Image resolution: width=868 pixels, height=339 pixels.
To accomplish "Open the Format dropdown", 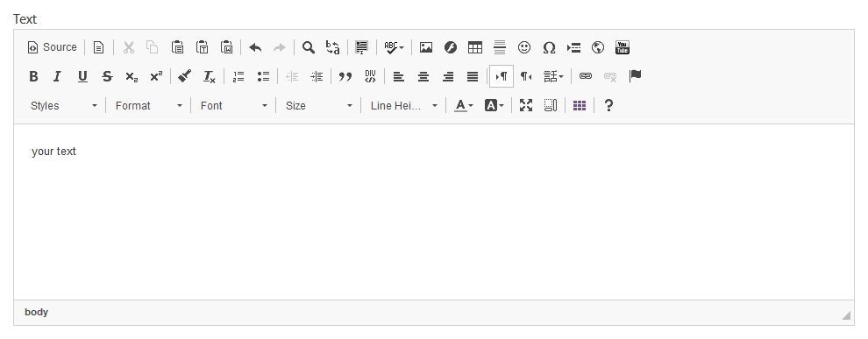I will 148,106.
